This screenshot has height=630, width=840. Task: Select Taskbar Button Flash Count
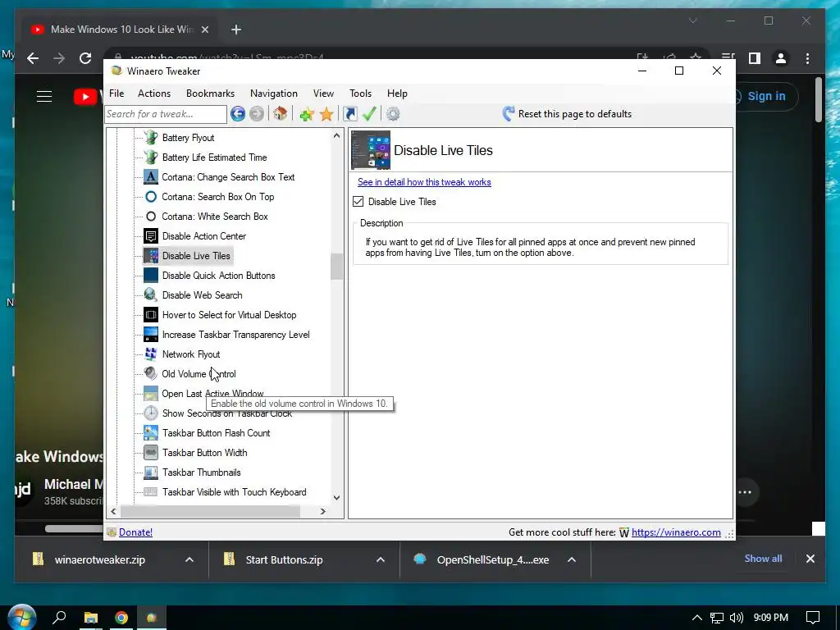216,433
